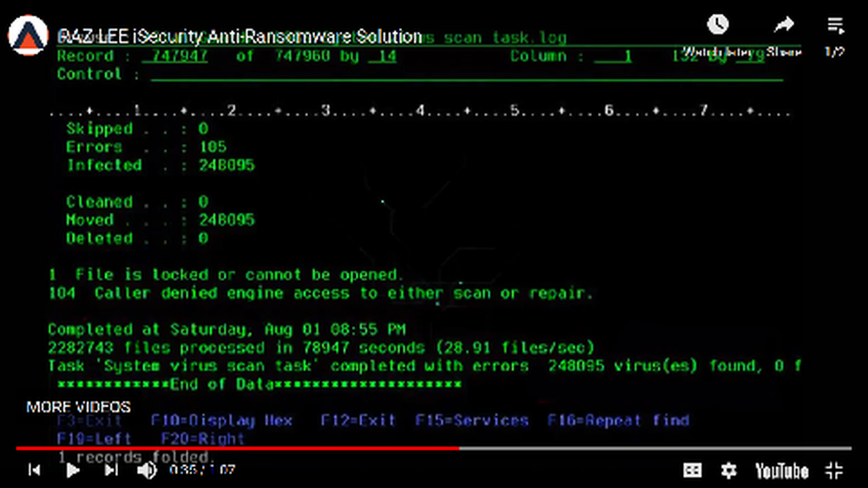The image size is (868, 488).
Task: Open the player settings gear
Action: [x=728, y=471]
